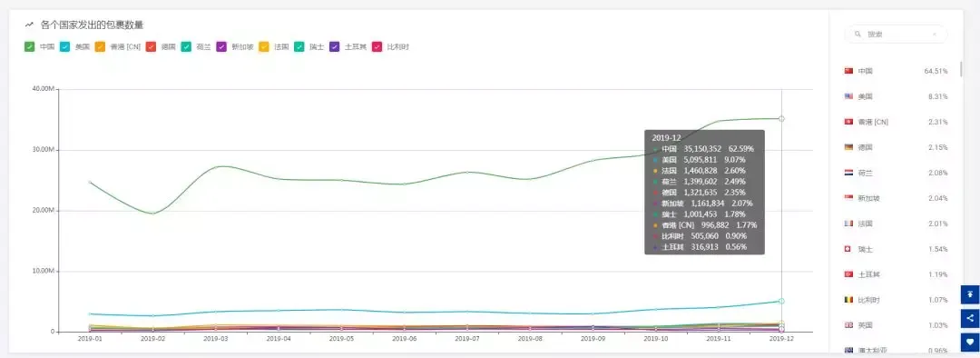Click the 40.00M y-axis label
980x358 pixels.
tap(44, 89)
